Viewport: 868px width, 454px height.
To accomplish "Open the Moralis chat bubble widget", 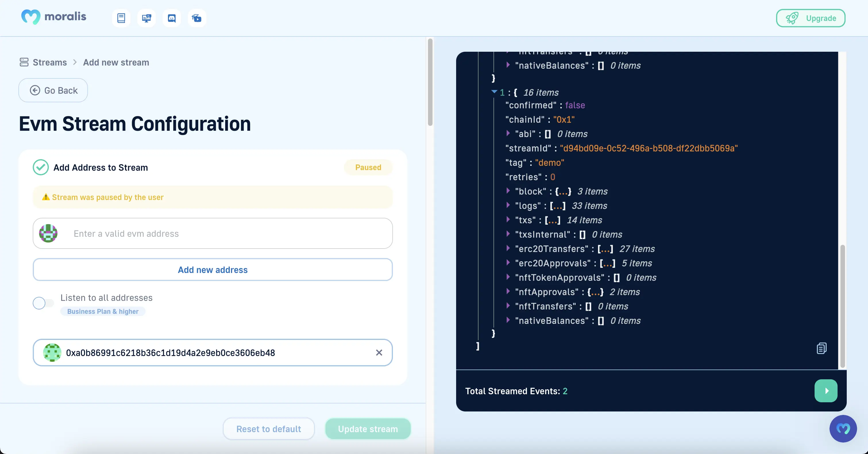I will coord(843,429).
